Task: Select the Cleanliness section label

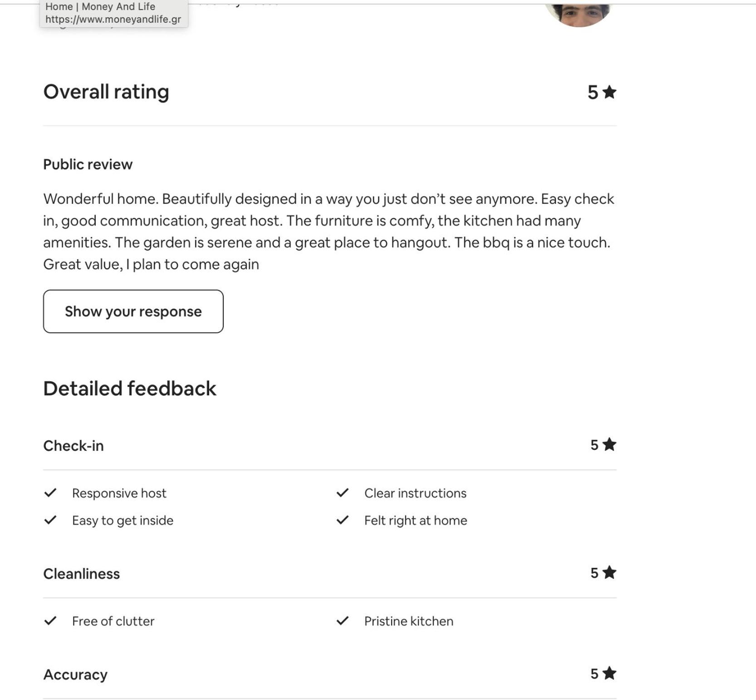Action: click(82, 574)
